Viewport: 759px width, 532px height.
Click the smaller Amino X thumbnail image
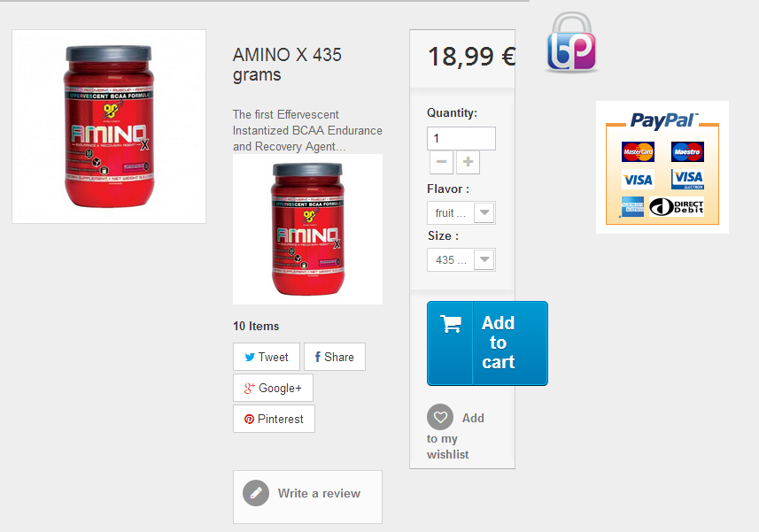(308, 229)
